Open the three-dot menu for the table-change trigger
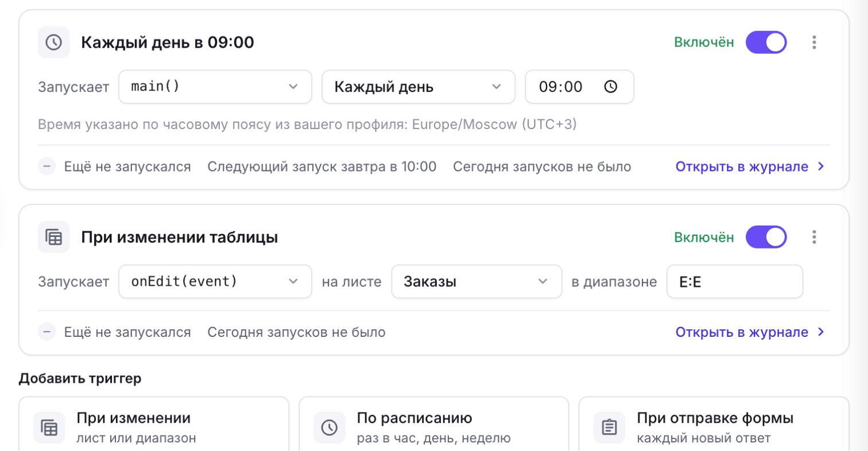Viewport: 868px width, 451px height. click(x=813, y=237)
